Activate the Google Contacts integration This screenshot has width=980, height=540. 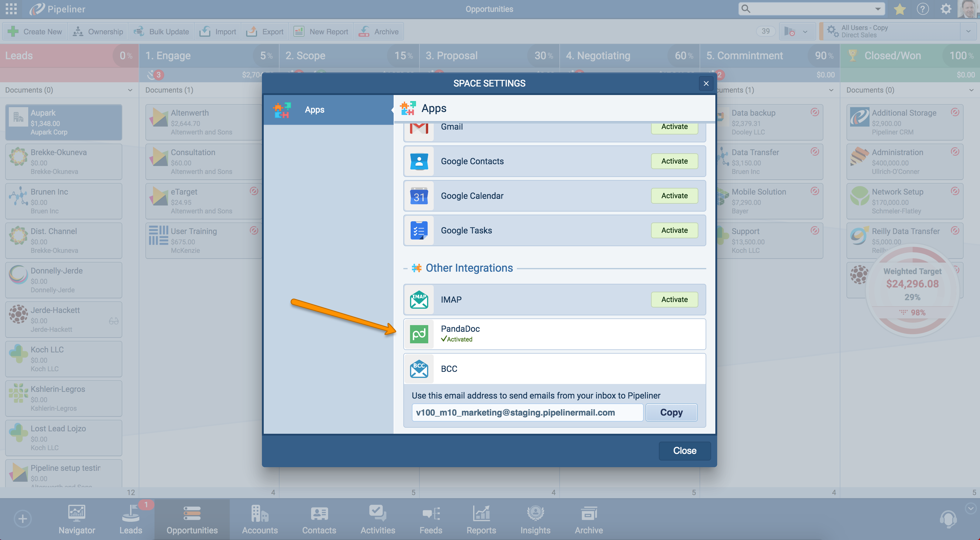tap(674, 161)
